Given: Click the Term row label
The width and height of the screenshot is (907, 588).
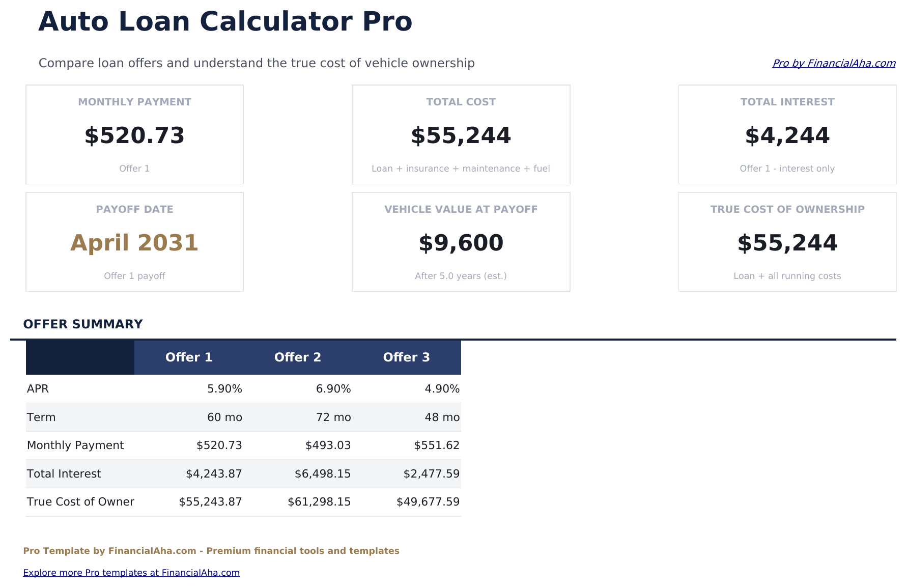Looking at the screenshot, I should [x=42, y=417].
